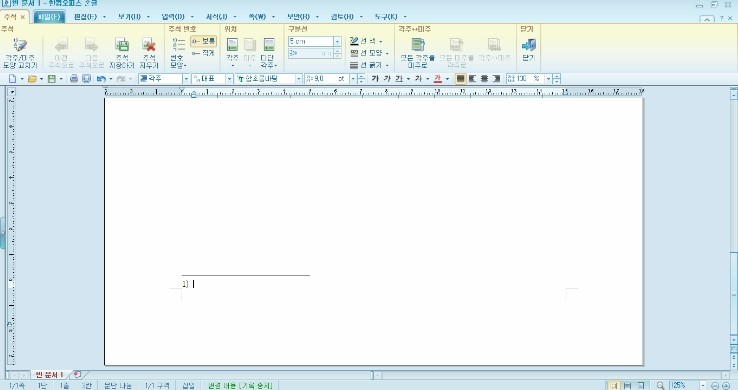This screenshot has width=738, height=390.
Task: Click the undo arrow icon
Action: coord(101,79)
